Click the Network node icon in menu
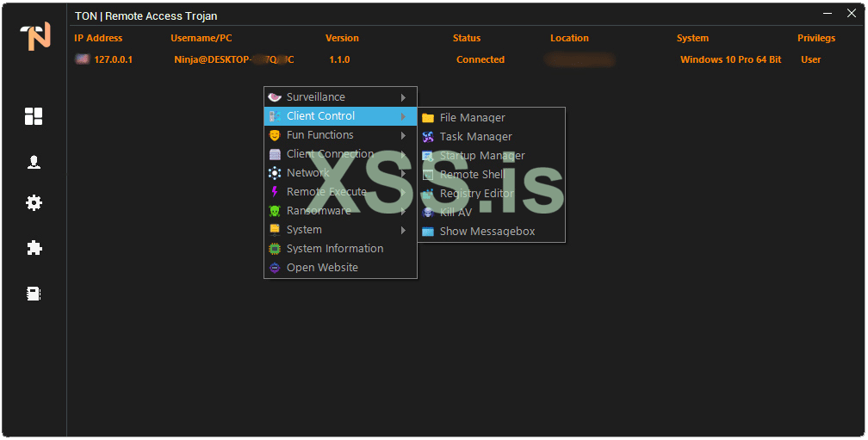 click(275, 173)
